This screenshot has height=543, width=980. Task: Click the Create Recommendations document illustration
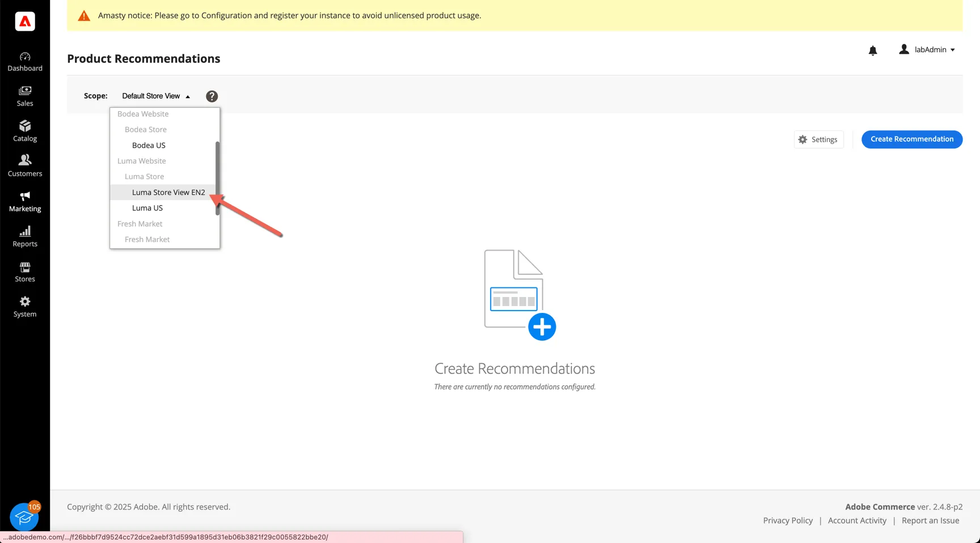pyautogui.click(x=514, y=289)
